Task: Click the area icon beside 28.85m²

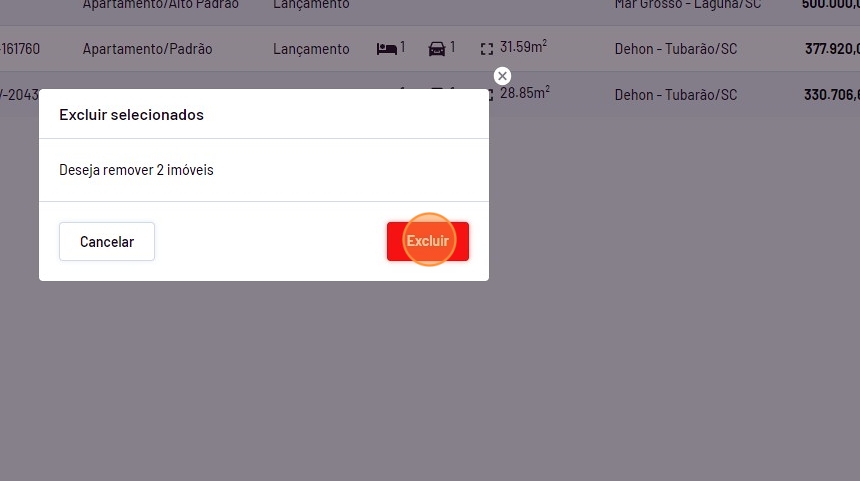Action: coord(487,95)
